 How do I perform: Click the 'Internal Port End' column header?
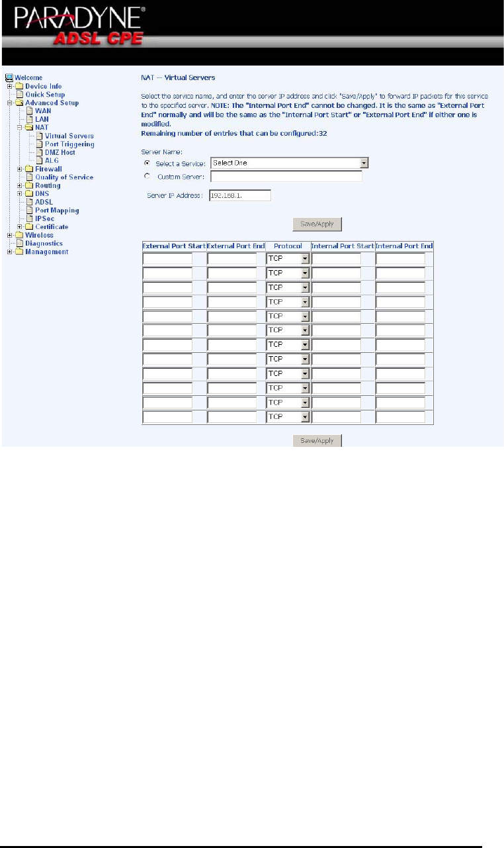[404, 246]
